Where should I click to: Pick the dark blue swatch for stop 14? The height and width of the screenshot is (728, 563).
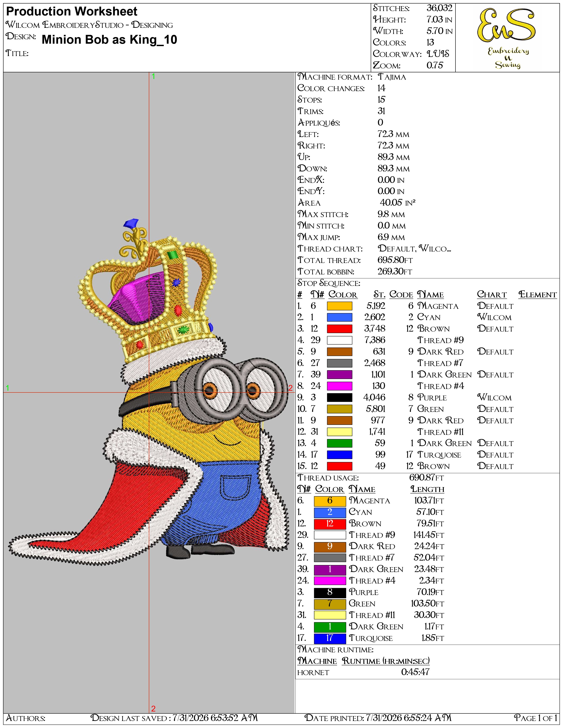pyautogui.click(x=339, y=455)
